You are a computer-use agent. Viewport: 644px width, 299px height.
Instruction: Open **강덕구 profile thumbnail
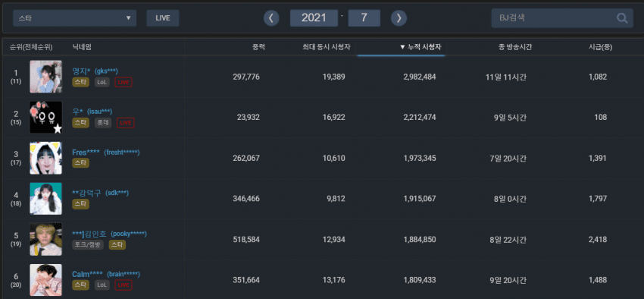[x=45, y=199]
